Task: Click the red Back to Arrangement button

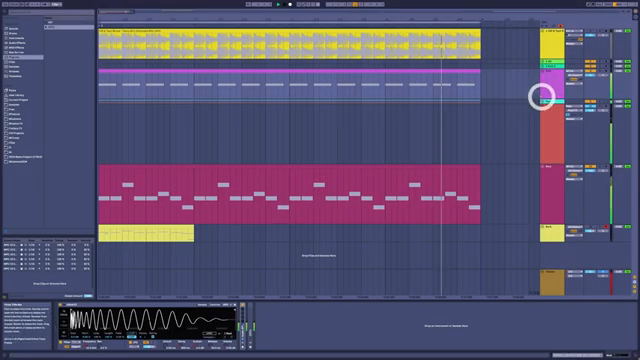Action: coord(560,26)
